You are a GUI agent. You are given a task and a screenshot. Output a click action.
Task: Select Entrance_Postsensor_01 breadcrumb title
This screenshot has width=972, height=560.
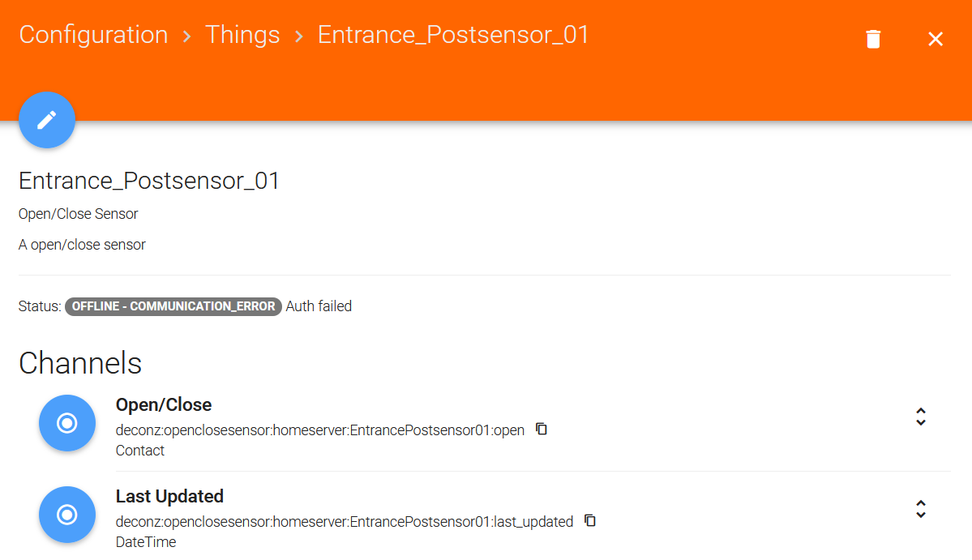pos(453,35)
